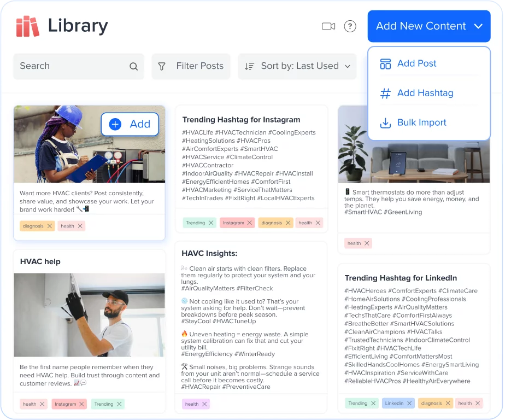Remove the purple health tag on HAVC Insights

[204, 404]
